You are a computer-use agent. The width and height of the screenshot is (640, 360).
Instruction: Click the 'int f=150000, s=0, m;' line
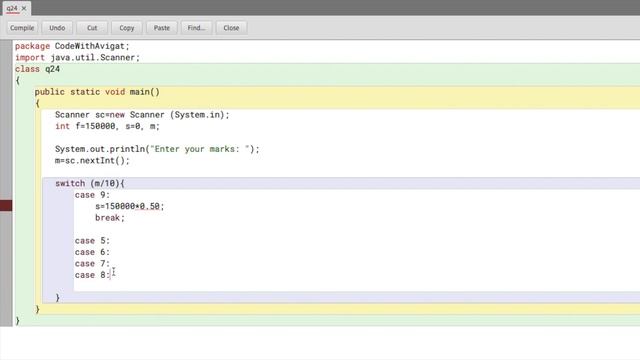pos(107,126)
